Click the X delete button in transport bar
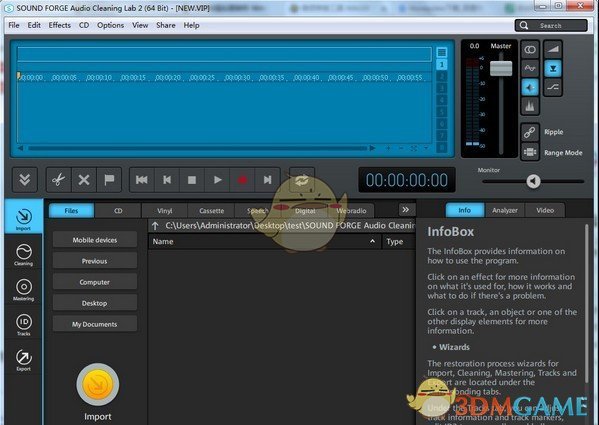The image size is (599, 425). [x=84, y=179]
